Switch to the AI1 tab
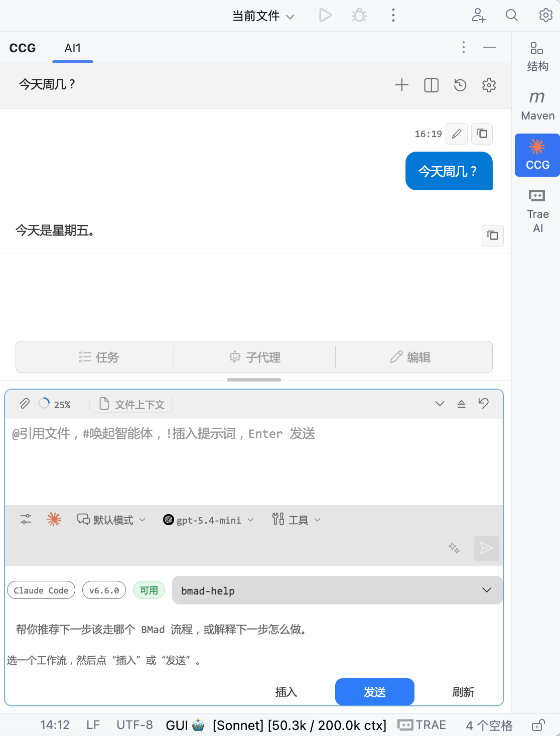This screenshot has width=560, height=736. point(73,48)
